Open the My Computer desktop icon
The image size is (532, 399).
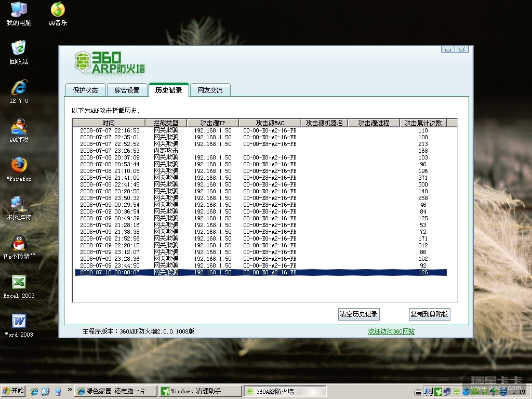point(19,14)
